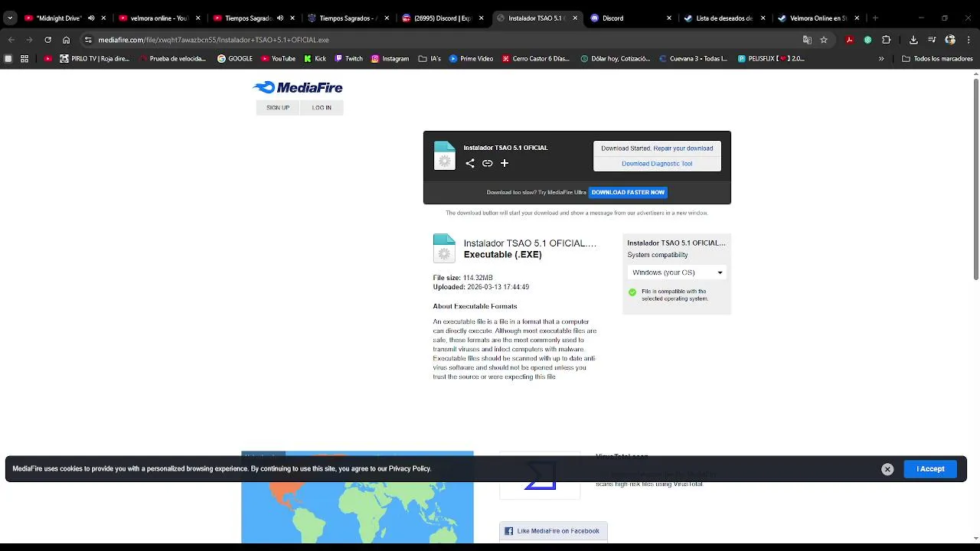Image resolution: width=980 pixels, height=551 pixels.
Task: Click the MediaFire logo
Action: click(298, 87)
